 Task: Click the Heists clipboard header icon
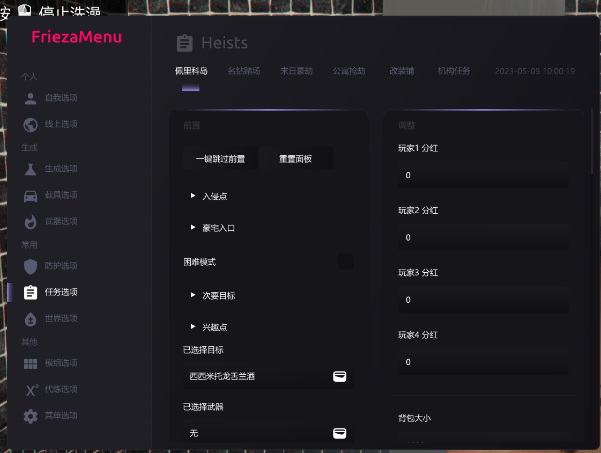click(184, 43)
